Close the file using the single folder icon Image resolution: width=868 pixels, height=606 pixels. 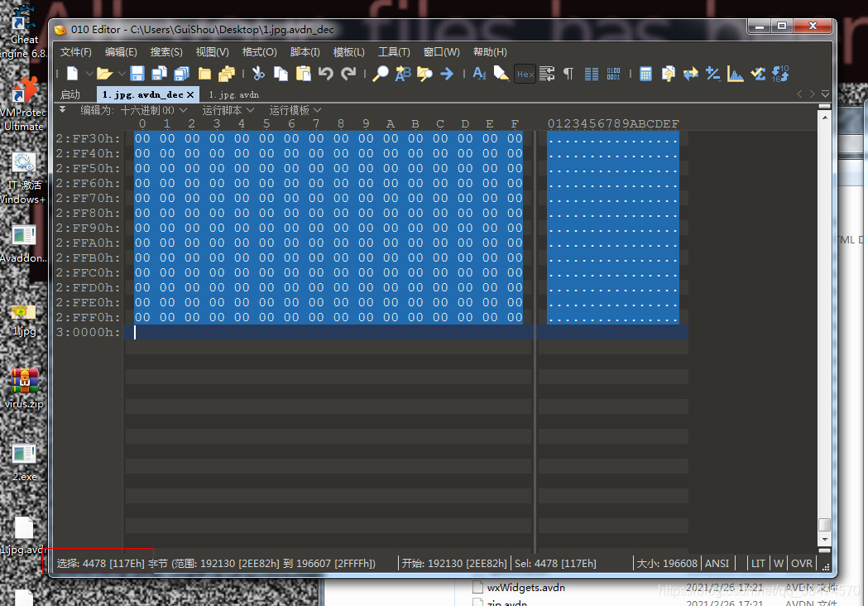tap(204, 73)
